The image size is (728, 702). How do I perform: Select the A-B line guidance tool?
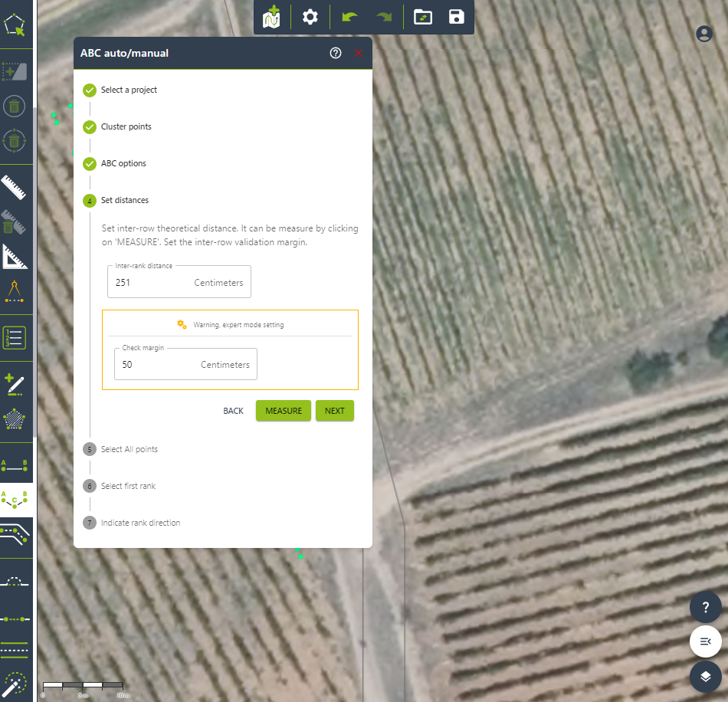tap(15, 464)
